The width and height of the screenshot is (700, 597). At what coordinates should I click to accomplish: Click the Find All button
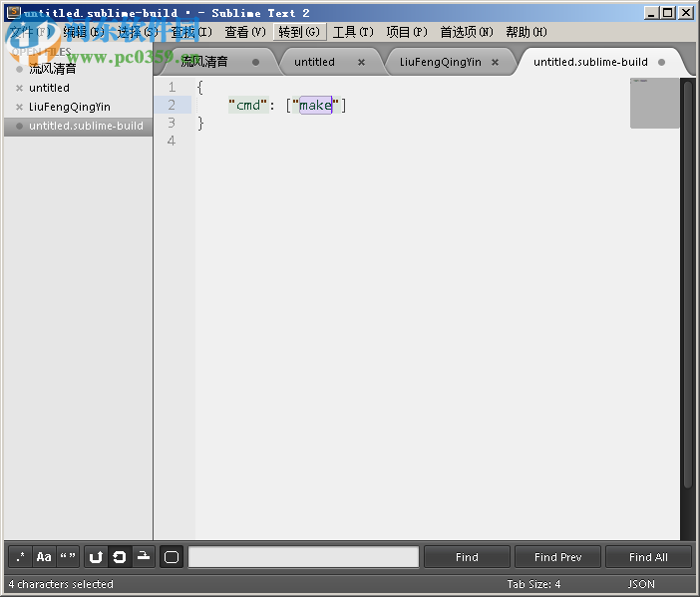point(648,557)
